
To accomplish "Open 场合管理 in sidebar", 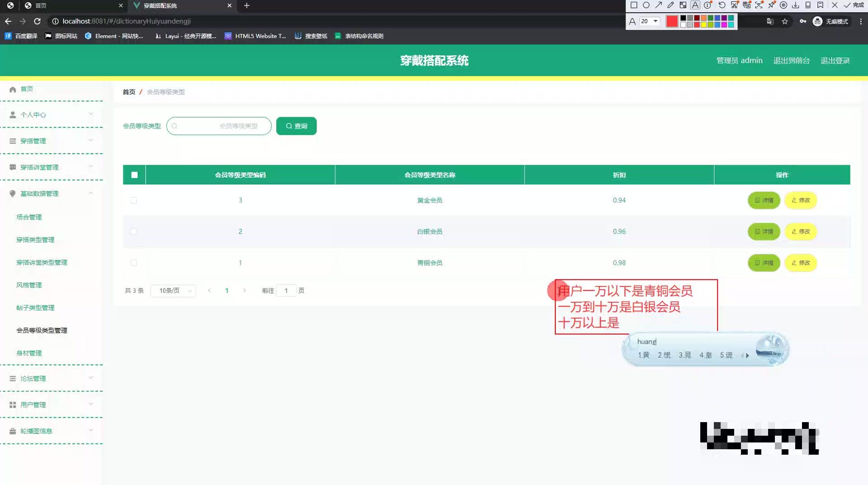I will pyautogui.click(x=29, y=217).
